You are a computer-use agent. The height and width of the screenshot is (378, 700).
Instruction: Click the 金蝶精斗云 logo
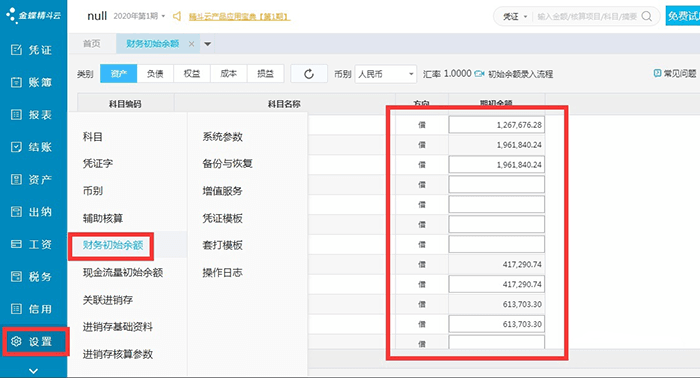click(33, 15)
